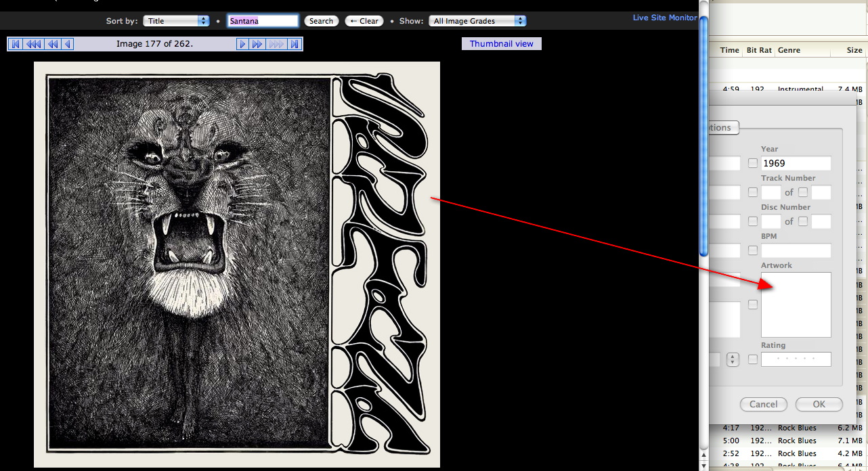Screen dimensions: 868x471
Task: Tick the Artwork checkbox
Action: [753, 305]
